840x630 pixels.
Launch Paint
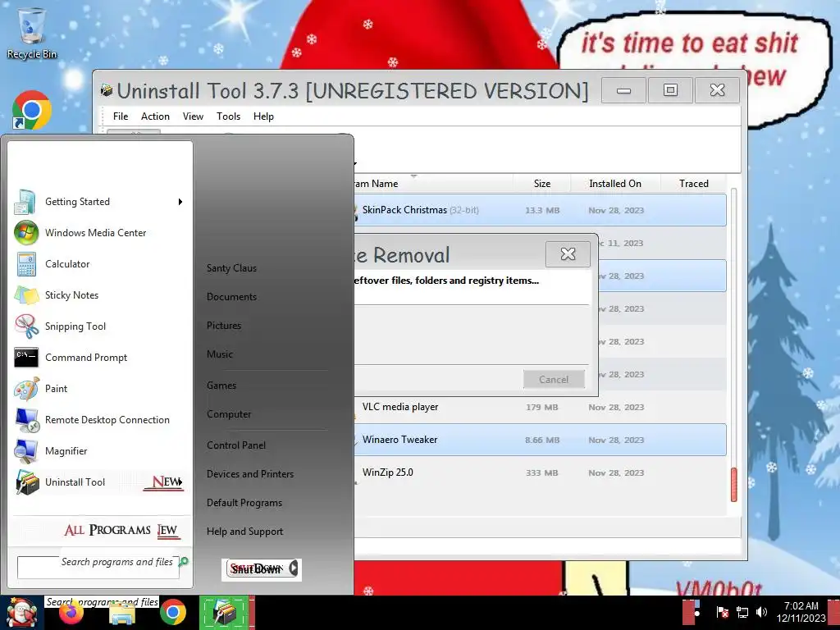(99, 388)
